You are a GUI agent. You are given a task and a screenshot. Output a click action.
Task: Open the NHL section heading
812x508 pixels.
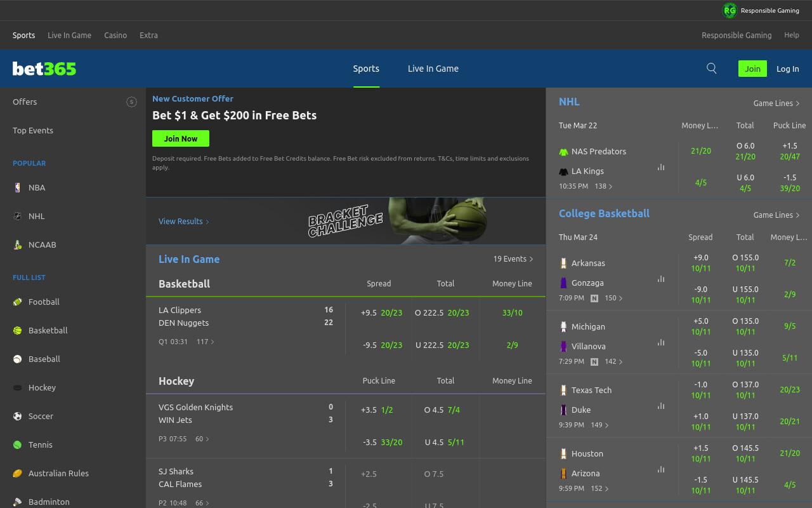click(x=569, y=102)
